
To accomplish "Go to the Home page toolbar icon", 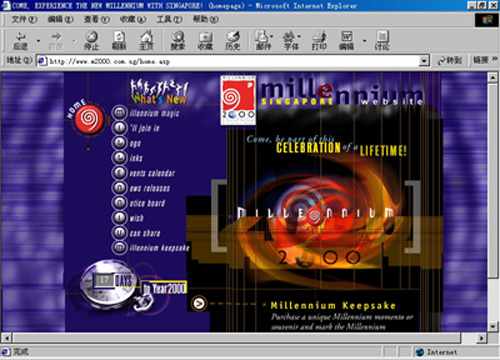I will tap(146, 40).
